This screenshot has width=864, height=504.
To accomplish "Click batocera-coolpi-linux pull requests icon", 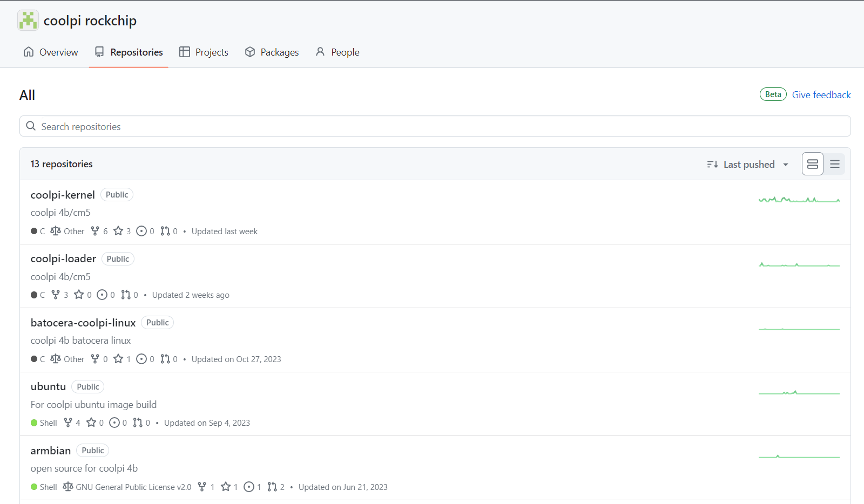I will click(165, 359).
